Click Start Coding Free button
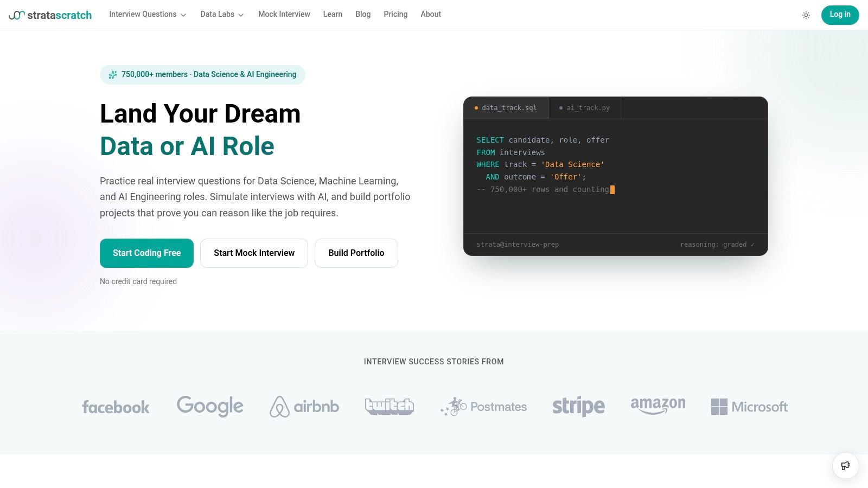The width and height of the screenshot is (868, 488). pos(146,253)
